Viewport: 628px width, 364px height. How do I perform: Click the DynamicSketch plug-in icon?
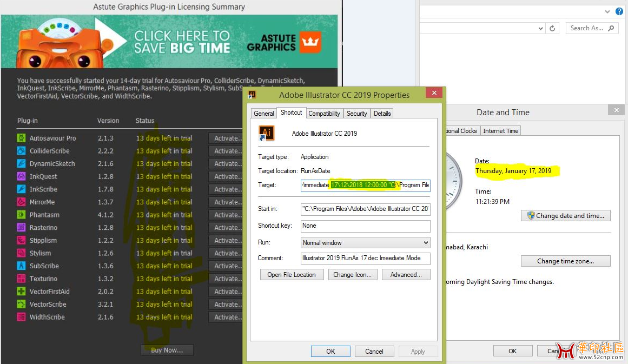pos(21,164)
